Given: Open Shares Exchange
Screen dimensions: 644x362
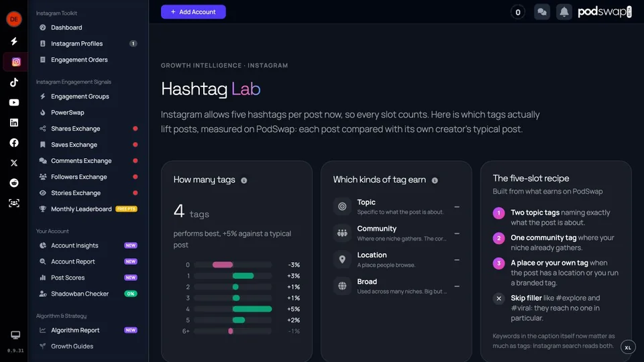Looking at the screenshot, I should click(x=88, y=129).
